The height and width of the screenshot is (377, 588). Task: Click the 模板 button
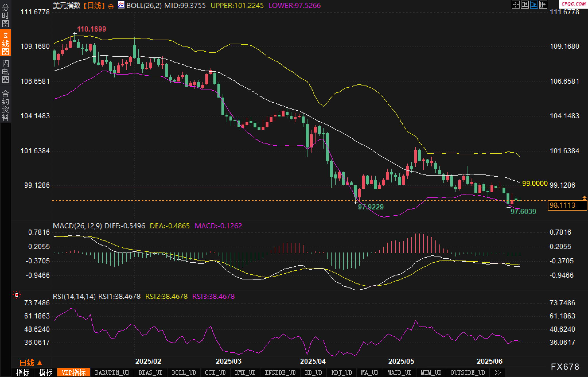(x=46, y=372)
